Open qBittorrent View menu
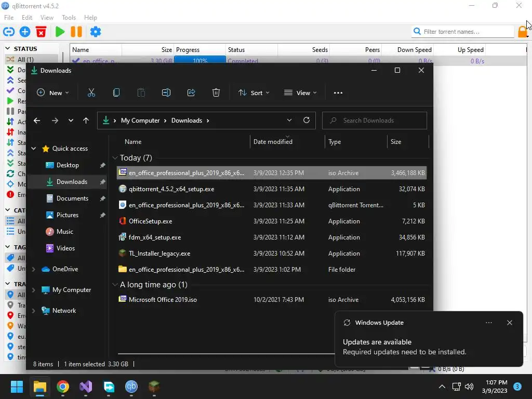This screenshot has height=399, width=532. coord(47,17)
